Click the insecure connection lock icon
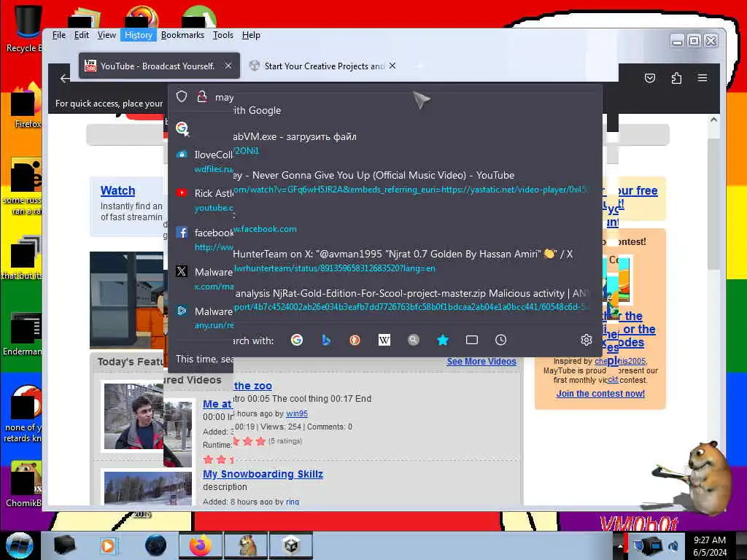 tap(202, 97)
